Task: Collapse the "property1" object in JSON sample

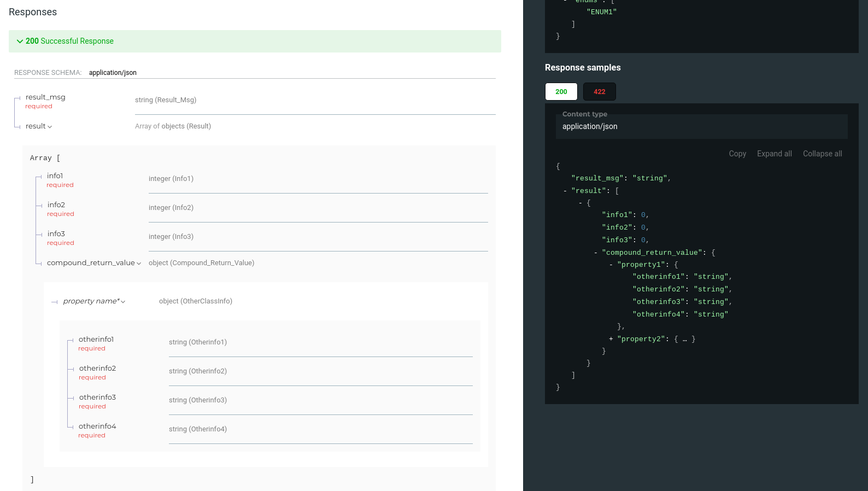Action: coord(611,265)
